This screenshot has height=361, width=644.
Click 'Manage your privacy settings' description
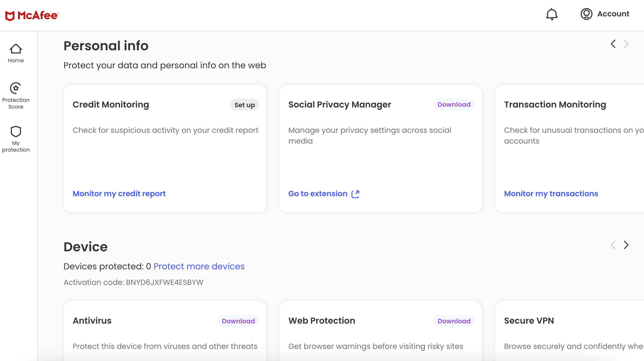click(370, 135)
